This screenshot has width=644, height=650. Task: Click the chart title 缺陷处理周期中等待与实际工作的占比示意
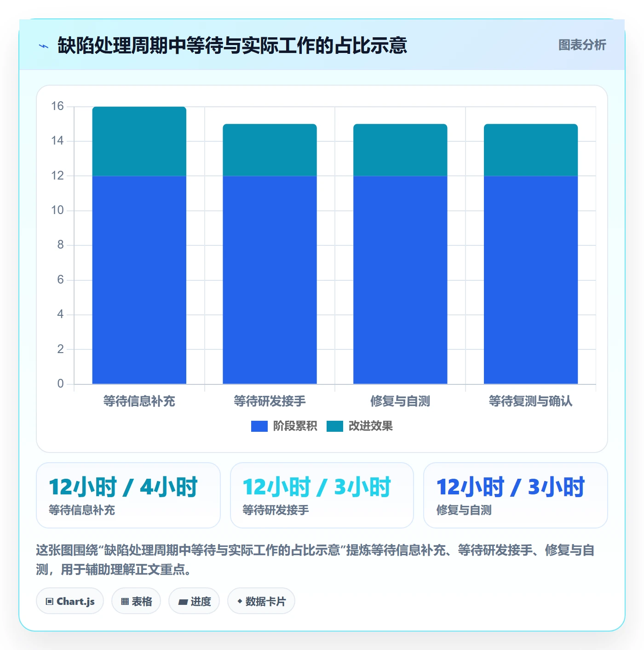pos(232,46)
